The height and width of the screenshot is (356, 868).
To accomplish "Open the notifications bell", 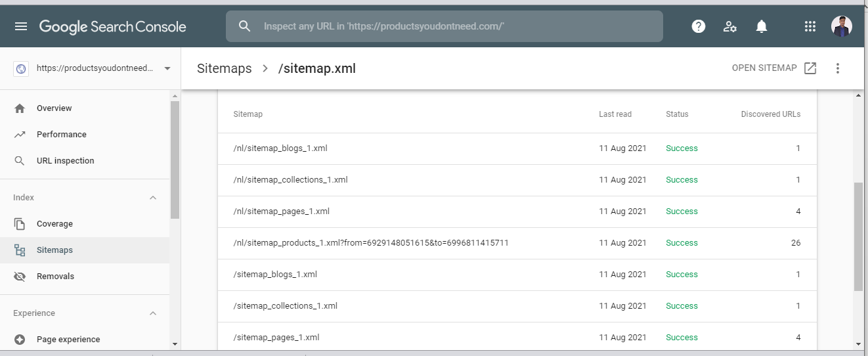I will [762, 26].
